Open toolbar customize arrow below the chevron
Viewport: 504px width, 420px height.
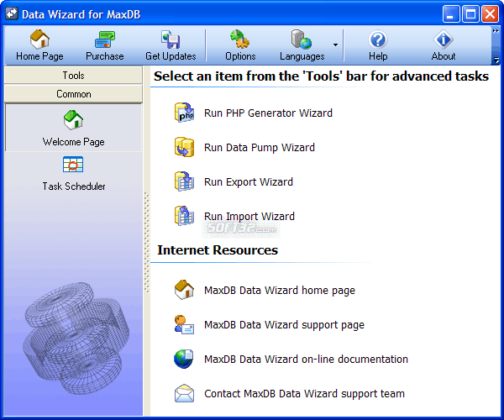click(496, 60)
